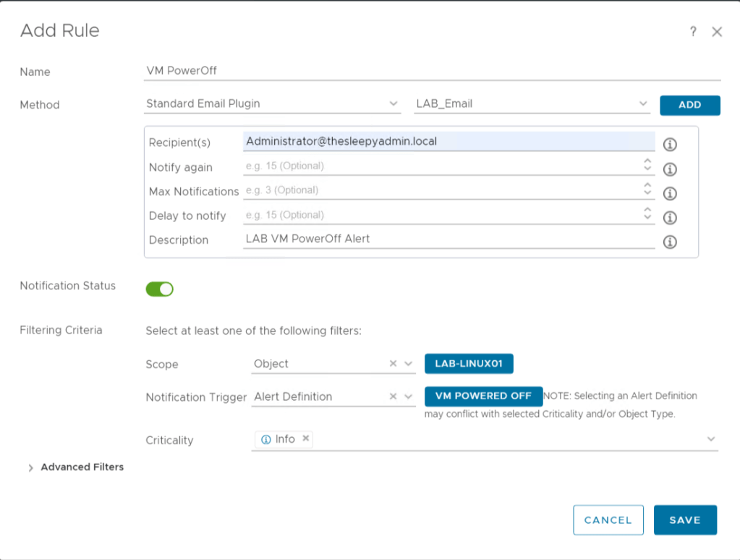Click info icon beside Notify again field
Image resolution: width=740 pixels, height=560 pixels.
tap(670, 169)
